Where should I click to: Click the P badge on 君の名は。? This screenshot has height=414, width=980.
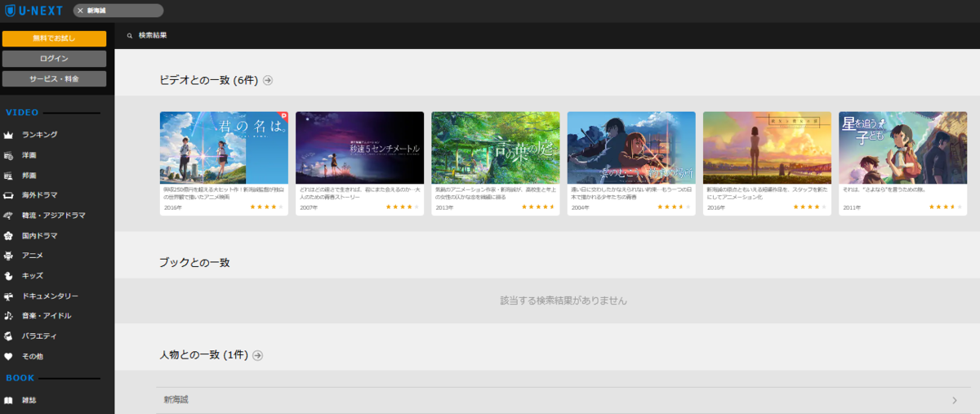pyautogui.click(x=284, y=116)
